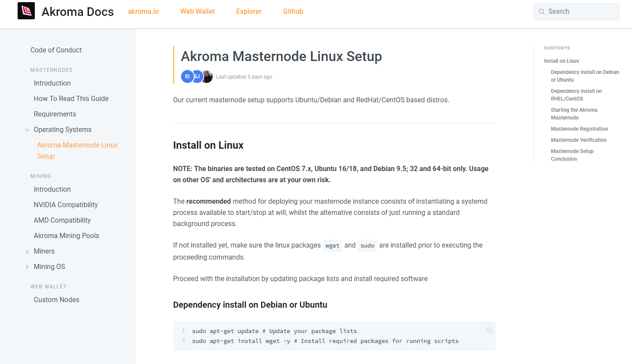This screenshot has width=632, height=364.
Task: Open the Explorer nav link
Action: 249,12
